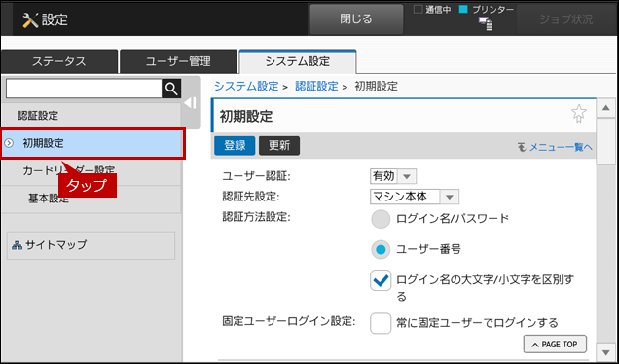Click the 固定ユーザーログイン設定 label
Screen dimensions: 619x364
[x=289, y=322]
